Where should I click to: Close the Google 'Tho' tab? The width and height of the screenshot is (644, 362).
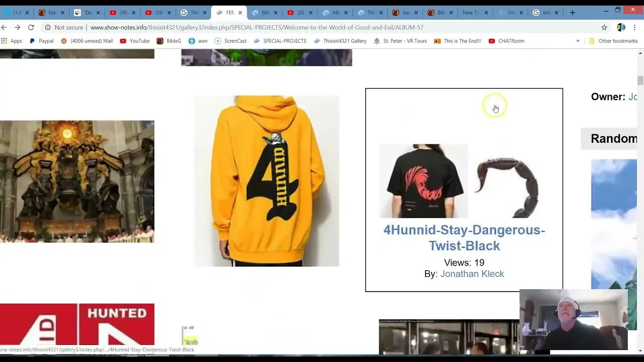pyautogui.click(x=204, y=13)
